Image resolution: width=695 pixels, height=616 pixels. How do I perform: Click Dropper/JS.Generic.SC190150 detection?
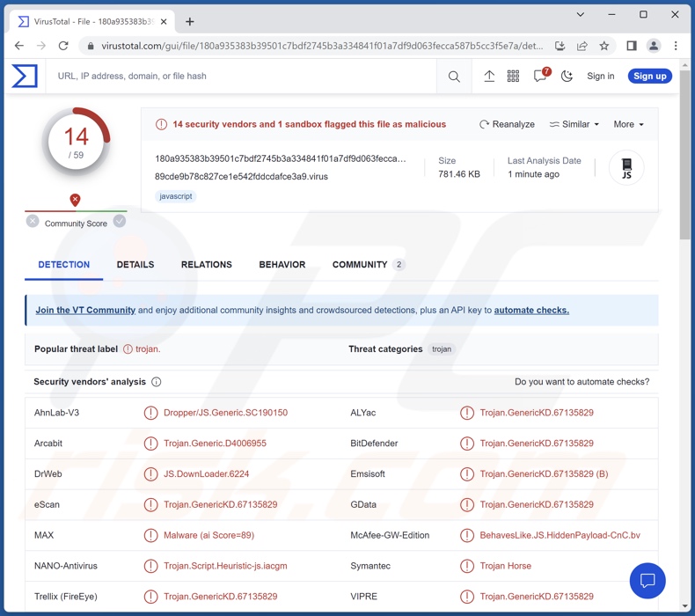(x=225, y=413)
